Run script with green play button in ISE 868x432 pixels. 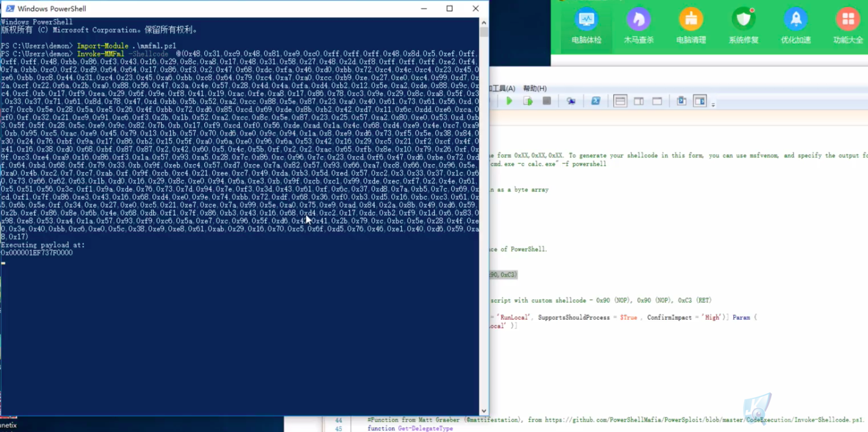[509, 101]
